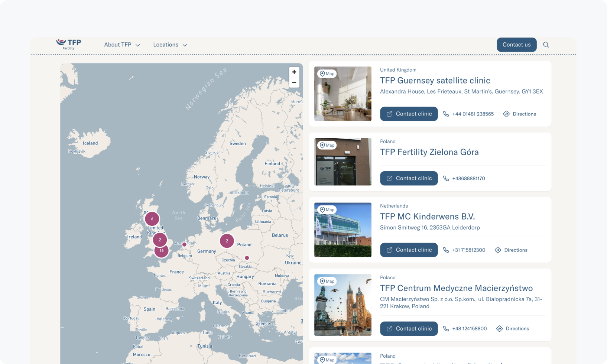Viewport: 607px width, 364px height.
Task: Open the TFP Fertility Zielona Góra title
Action: [x=429, y=152]
